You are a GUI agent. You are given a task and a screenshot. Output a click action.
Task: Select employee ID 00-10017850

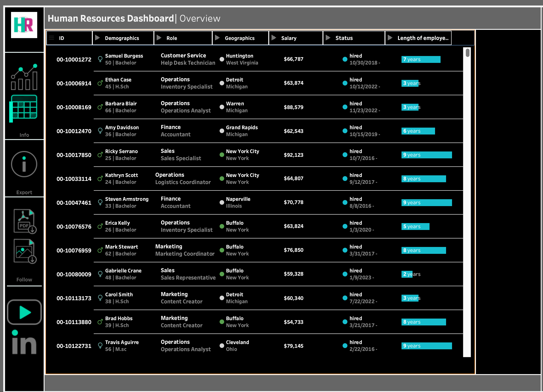click(74, 155)
